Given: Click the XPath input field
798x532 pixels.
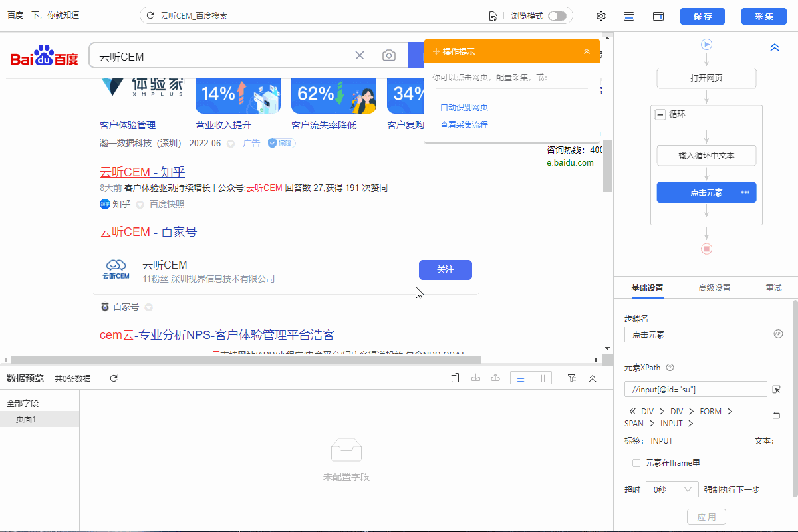Looking at the screenshot, I should coord(696,389).
